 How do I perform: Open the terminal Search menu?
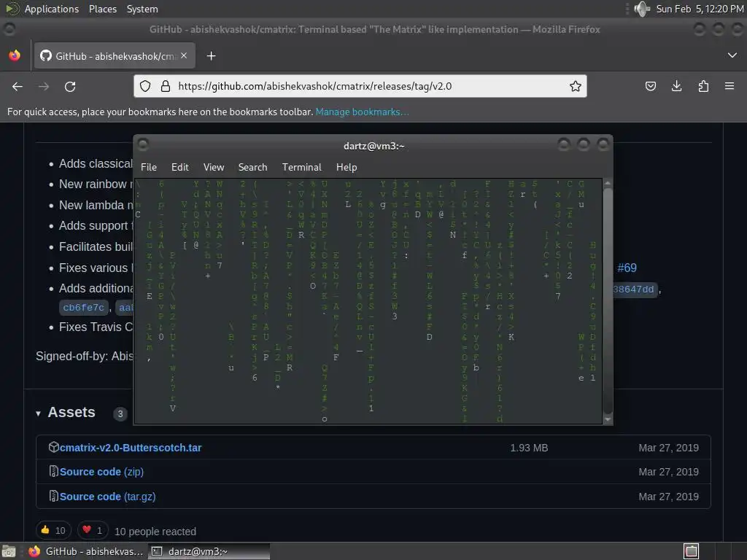click(252, 167)
